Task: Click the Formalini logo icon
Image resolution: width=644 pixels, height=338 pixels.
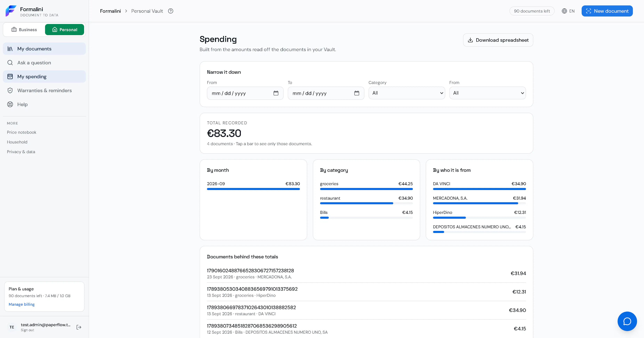Action: [11, 11]
